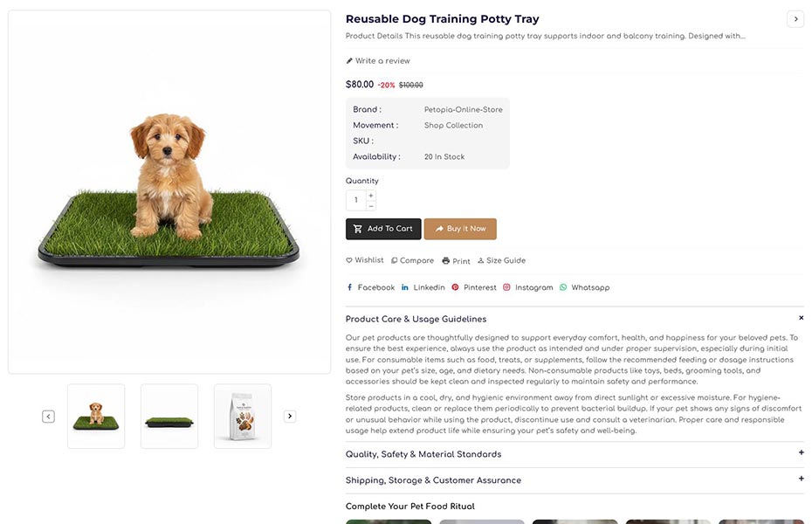Viewport: 812px width, 524px height.
Task: Click the Compare icon link
Action: point(395,260)
